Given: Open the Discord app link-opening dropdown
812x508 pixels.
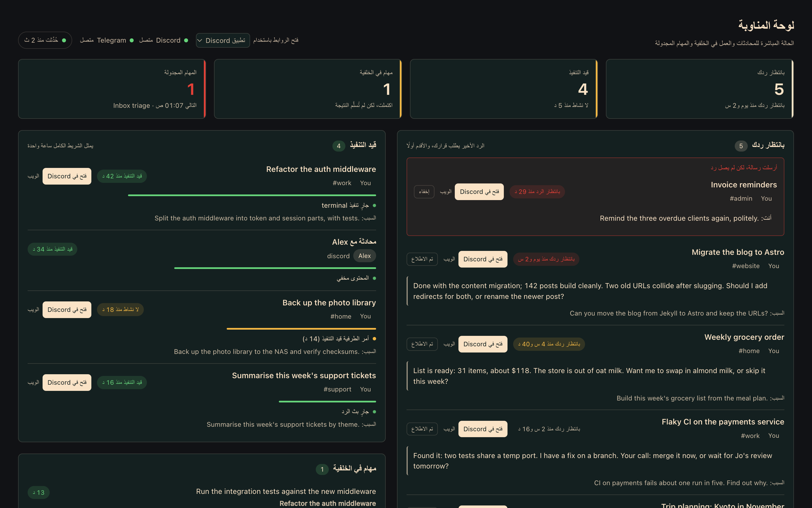Looking at the screenshot, I should [223, 40].
